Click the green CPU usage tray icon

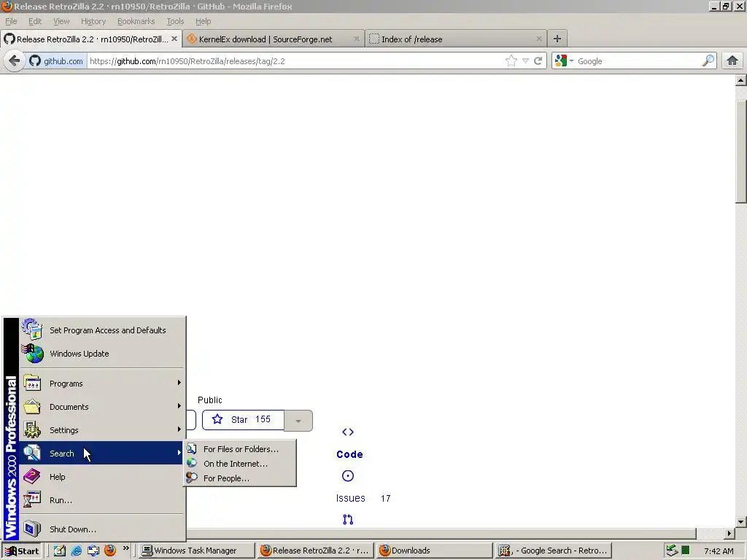(686, 551)
